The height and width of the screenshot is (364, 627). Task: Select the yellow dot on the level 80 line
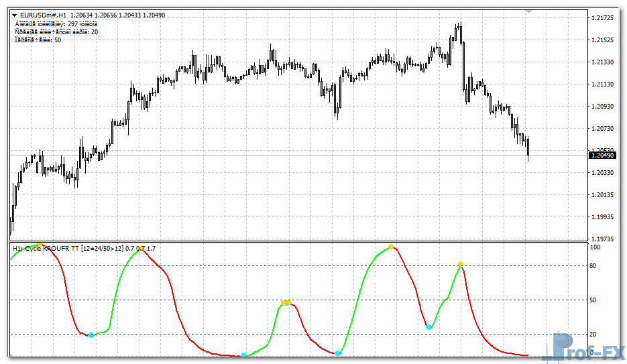click(460, 264)
